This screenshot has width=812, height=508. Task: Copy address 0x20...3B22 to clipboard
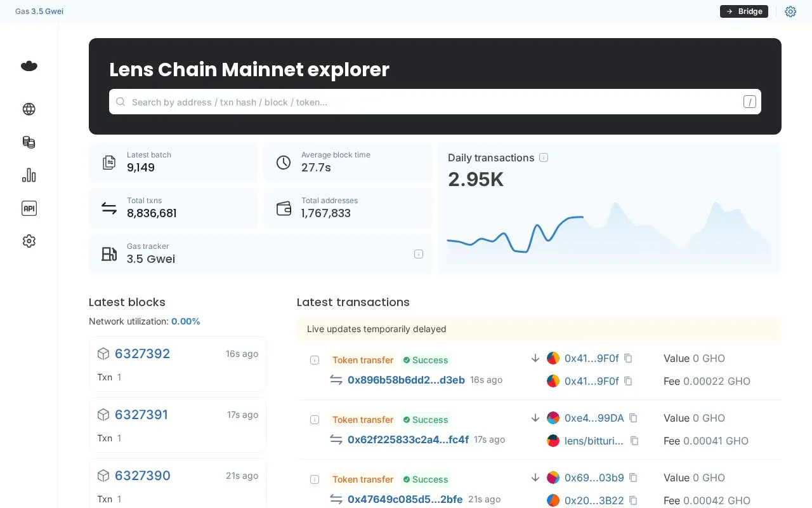(x=633, y=500)
